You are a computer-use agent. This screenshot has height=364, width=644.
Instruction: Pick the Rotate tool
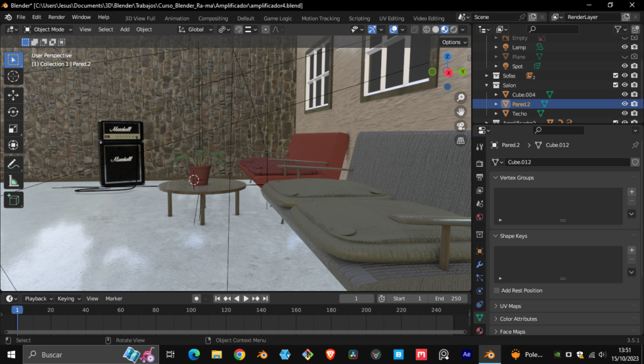click(x=13, y=112)
